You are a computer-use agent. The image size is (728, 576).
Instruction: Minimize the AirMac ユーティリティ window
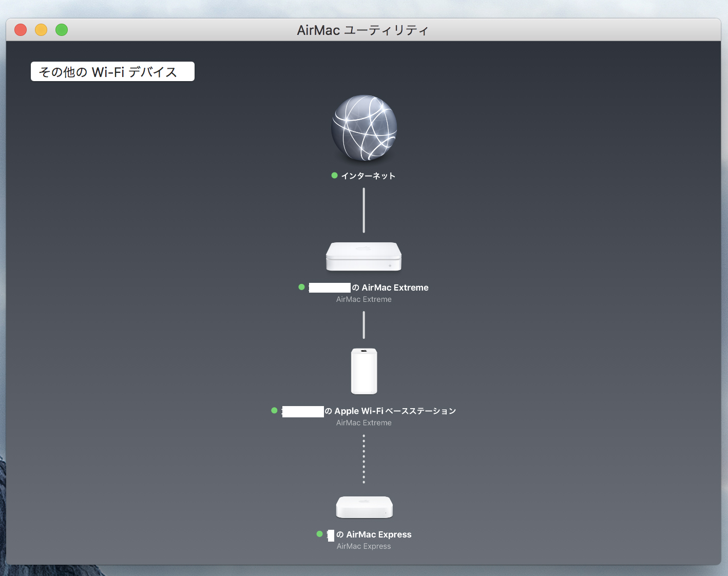coord(41,30)
